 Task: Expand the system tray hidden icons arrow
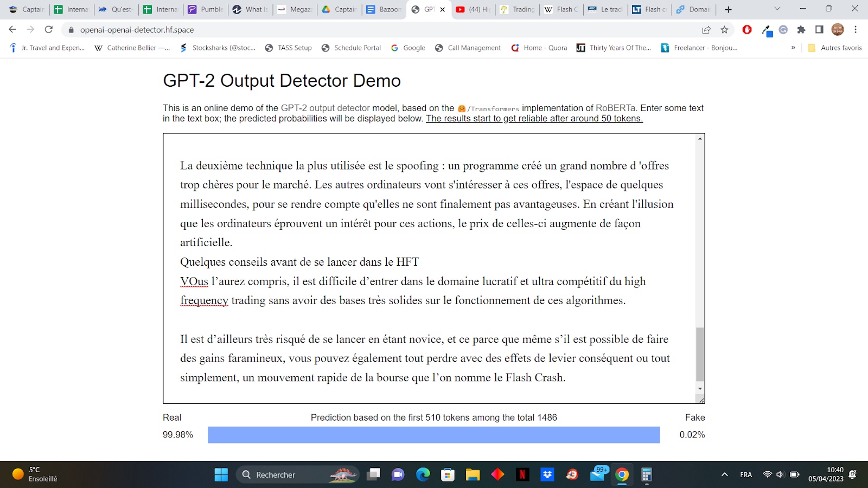point(724,475)
